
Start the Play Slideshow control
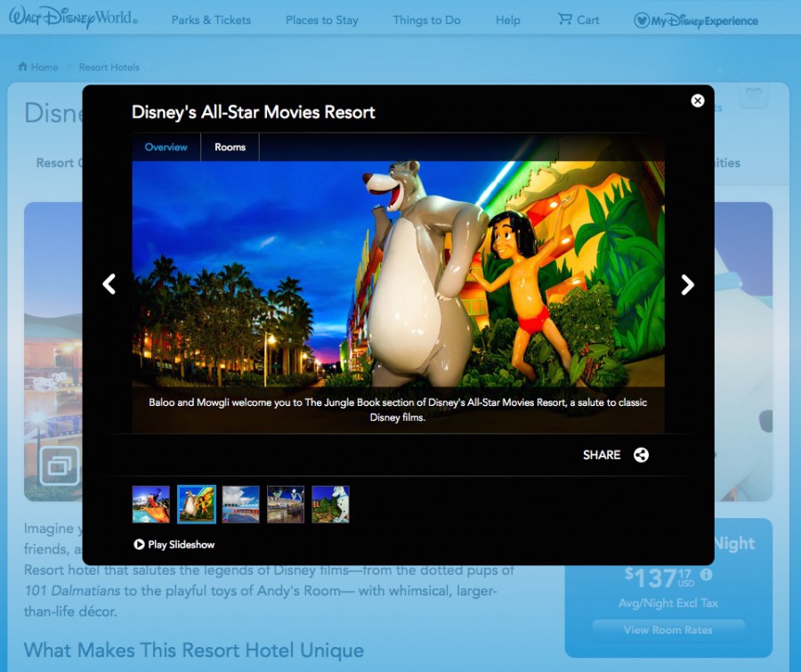click(x=174, y=544)
